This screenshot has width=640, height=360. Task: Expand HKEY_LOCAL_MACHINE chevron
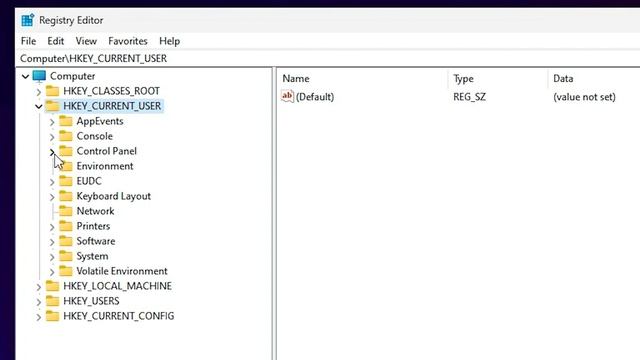click(x=39, y=287)
